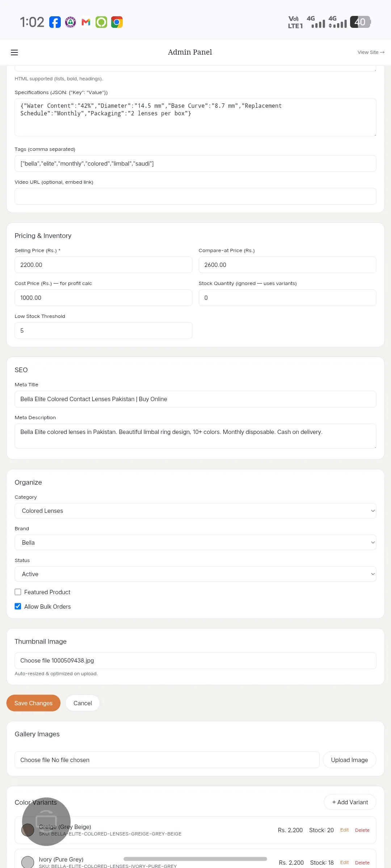This screenshot has height=868, width=391.
Task: Uncheck the Allow Bulk Orders checkbox
Action: coord(18,607)
